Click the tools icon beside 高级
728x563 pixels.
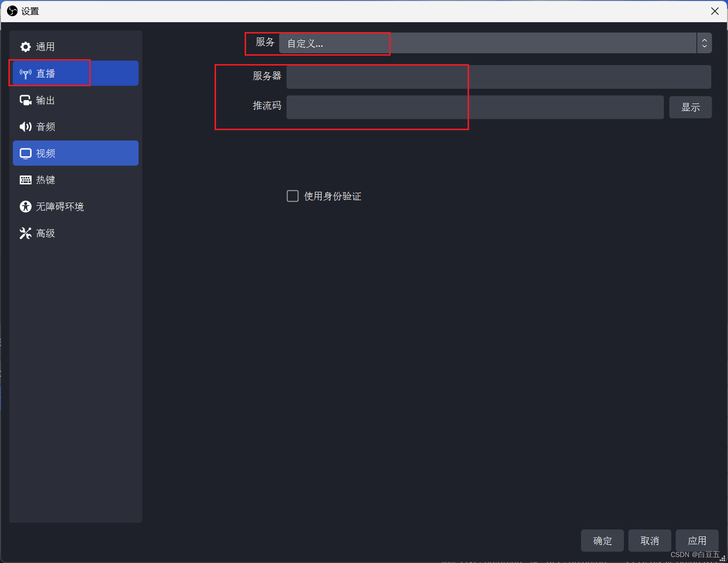click(x=26, y=233)
